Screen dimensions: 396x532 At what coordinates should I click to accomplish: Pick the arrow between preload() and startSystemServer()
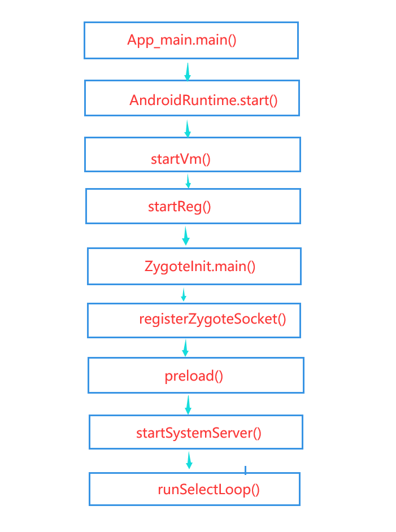188,404
